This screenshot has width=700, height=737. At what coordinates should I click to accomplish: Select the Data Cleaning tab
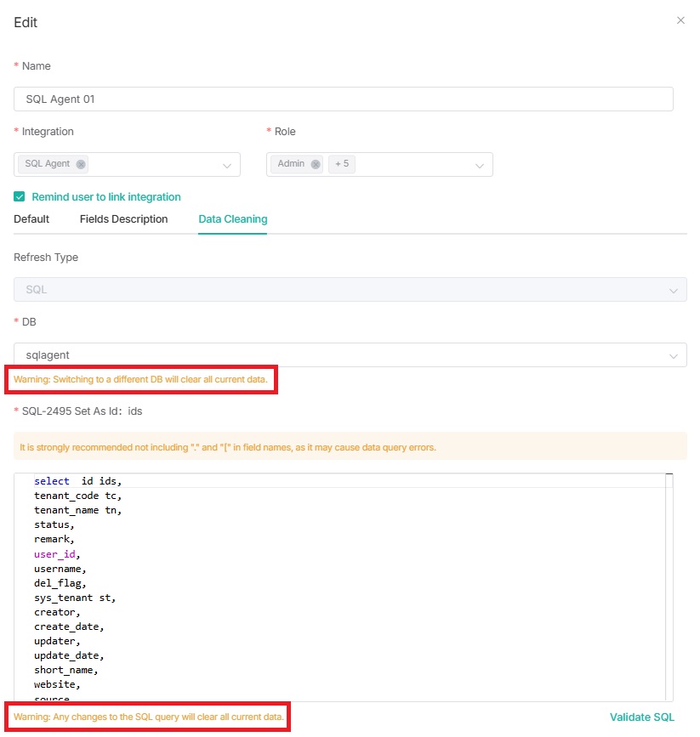tap(232, 219)
